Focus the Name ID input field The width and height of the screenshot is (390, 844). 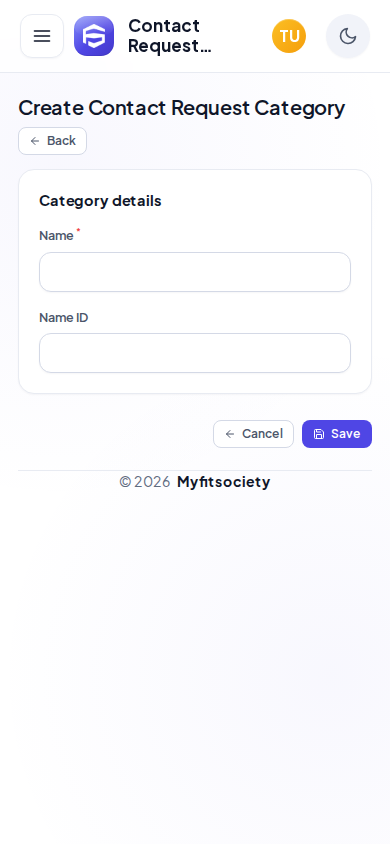(195, 353)
